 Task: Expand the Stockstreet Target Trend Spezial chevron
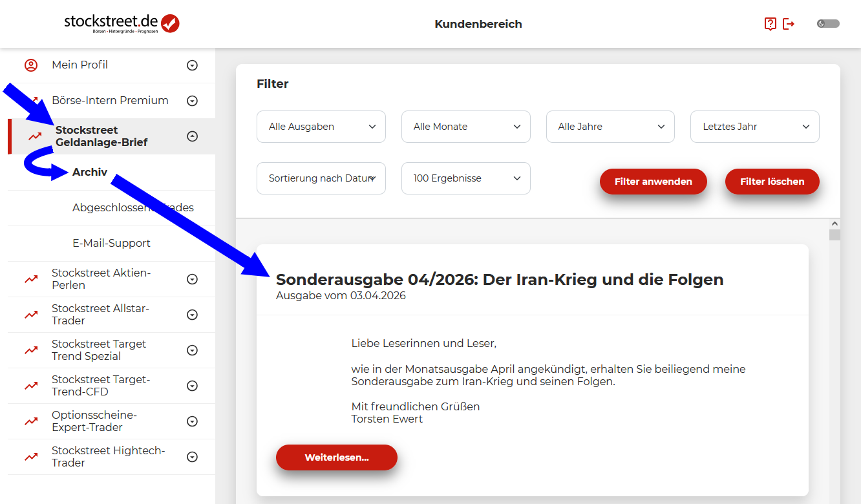[192, 350]
